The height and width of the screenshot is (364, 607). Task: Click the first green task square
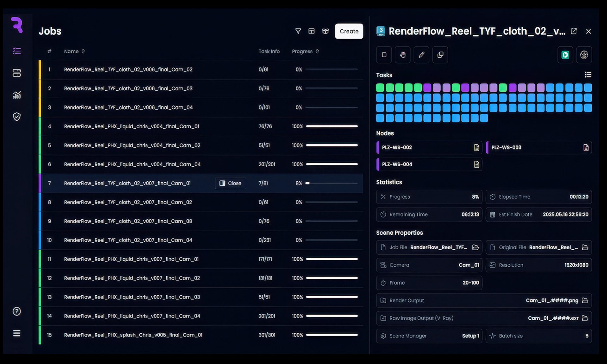[x=380, y=88]
